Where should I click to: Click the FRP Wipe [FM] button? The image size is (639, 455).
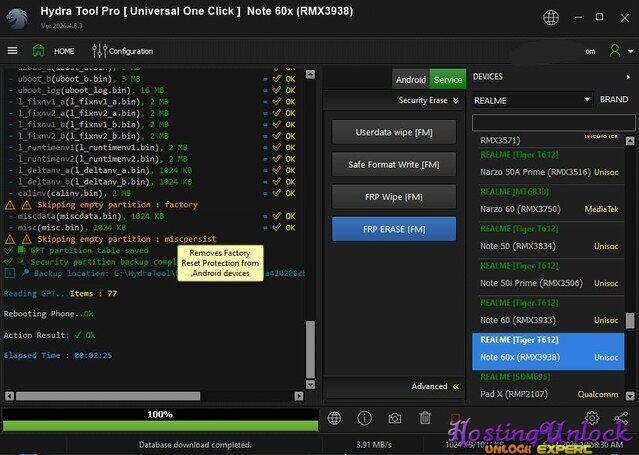click(x=394, y=197)
